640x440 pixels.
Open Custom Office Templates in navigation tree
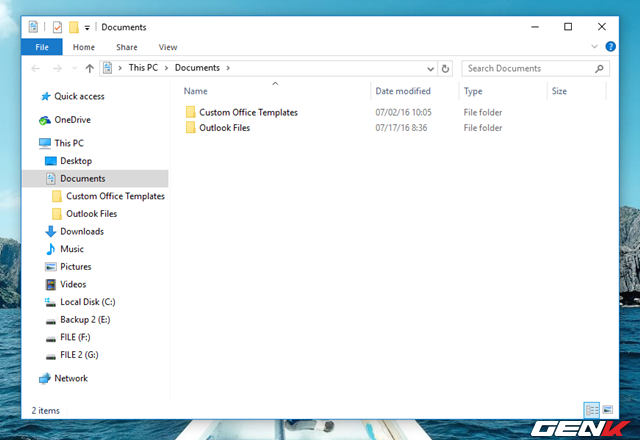coord(115,196)
